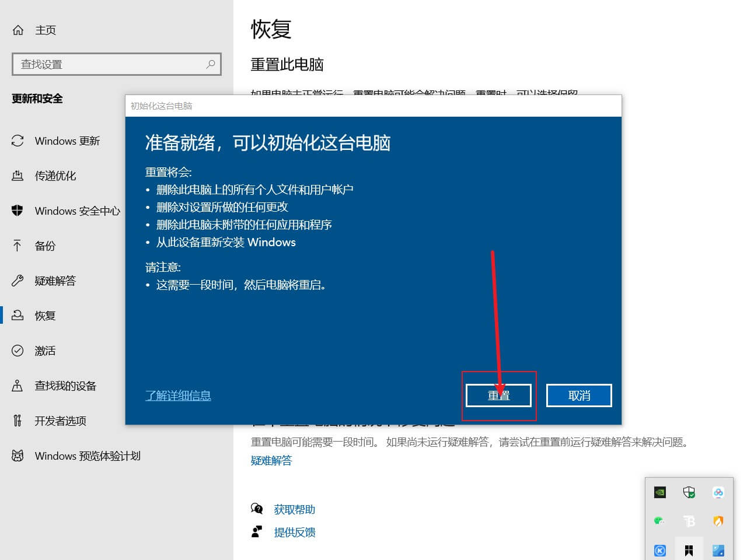Open the 备份 settings page

click(45, 246)
